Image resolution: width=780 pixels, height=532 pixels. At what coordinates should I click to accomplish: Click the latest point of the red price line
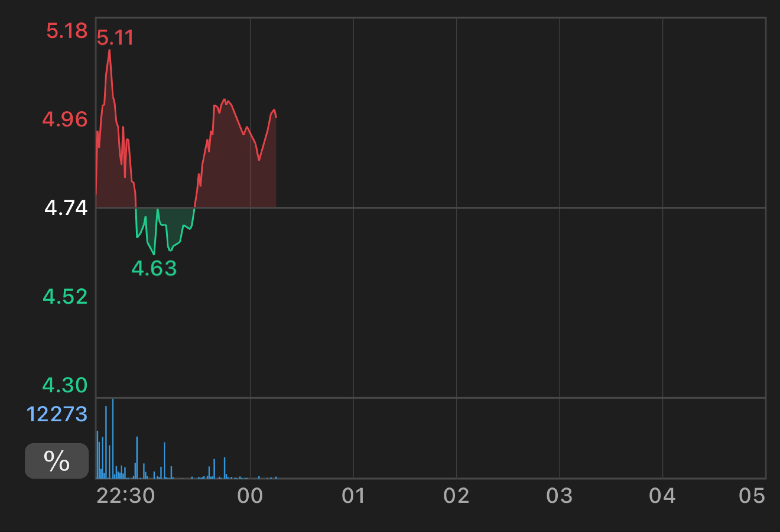pos(276,117)
